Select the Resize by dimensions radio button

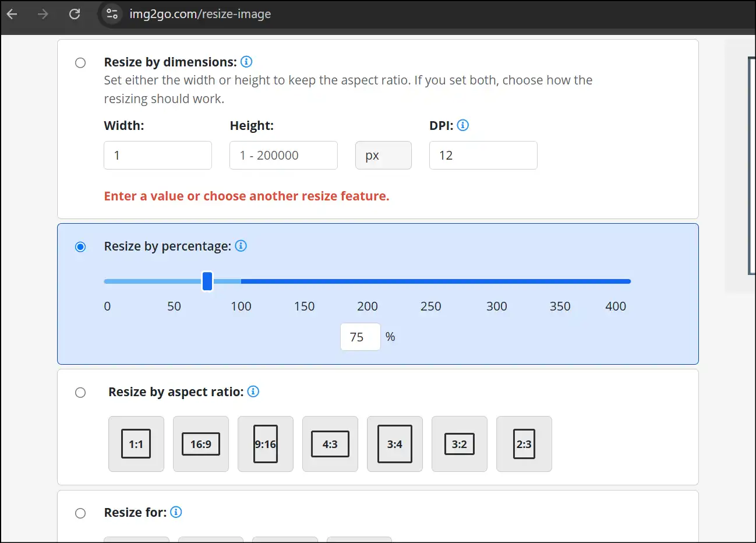tap(80, 62)
